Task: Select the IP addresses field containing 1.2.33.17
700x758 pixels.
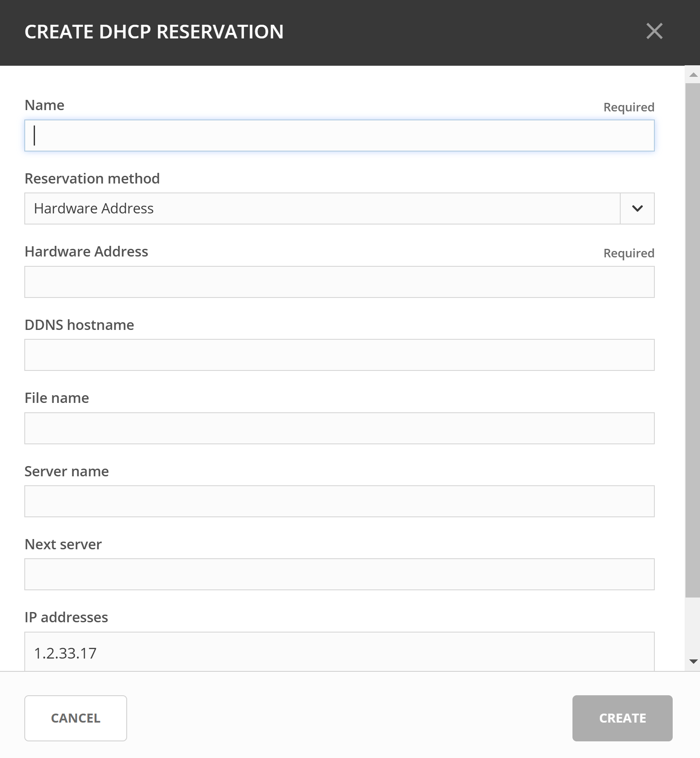Action: click(x=339, y=653)
